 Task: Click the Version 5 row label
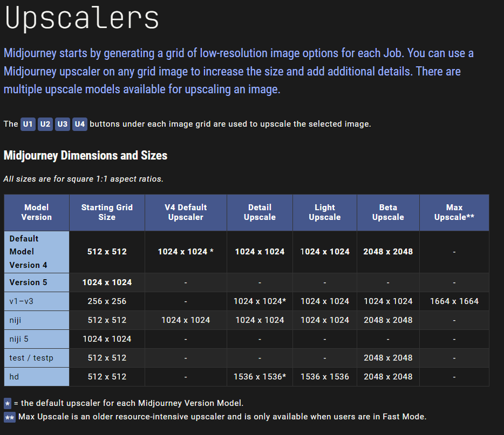tap(37, 282)
